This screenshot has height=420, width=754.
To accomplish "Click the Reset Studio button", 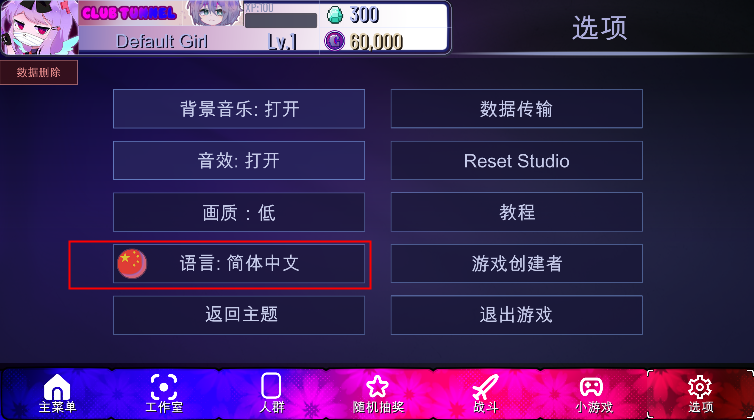I will click(x=516, y=160).
